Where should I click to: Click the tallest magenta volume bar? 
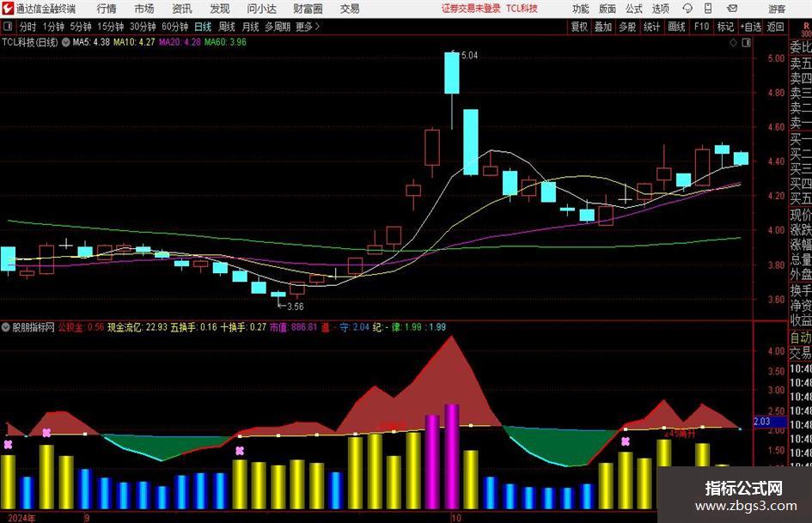coord(452,457)
